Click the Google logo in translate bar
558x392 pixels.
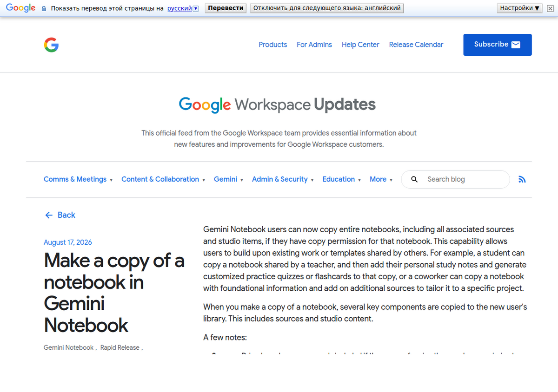[20, 8]
